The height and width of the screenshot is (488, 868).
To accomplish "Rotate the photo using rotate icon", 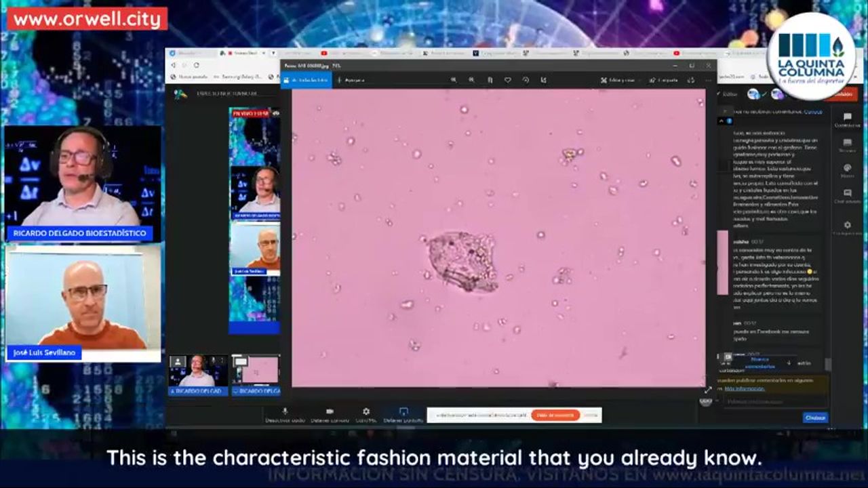I will click(526, 80).
